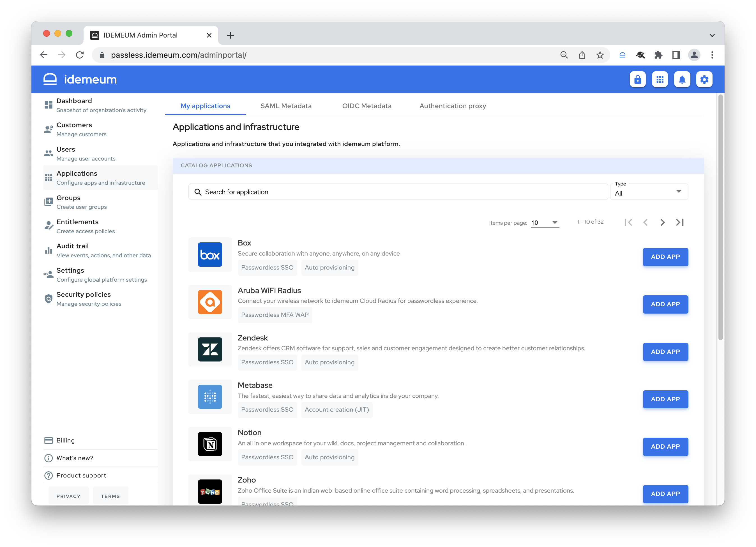
Task: Click the Zoho logo thumbnail
Action: (x=210, y=491)
